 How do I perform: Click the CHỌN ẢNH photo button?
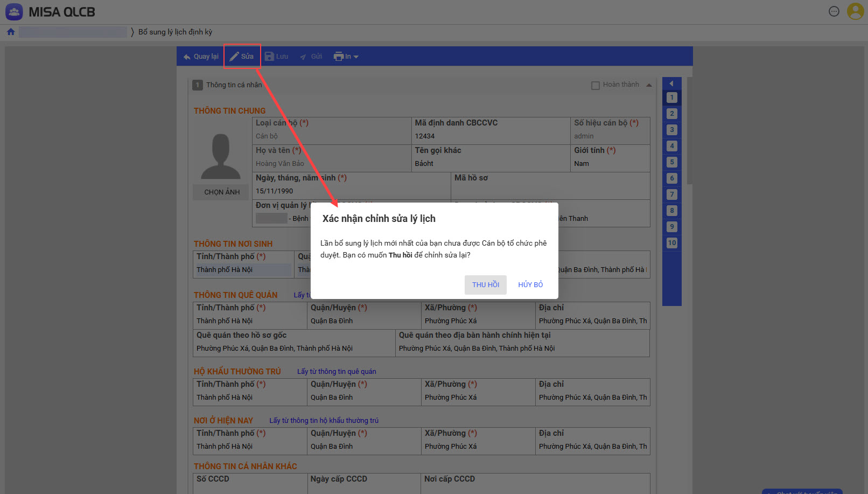click(222, 192)
